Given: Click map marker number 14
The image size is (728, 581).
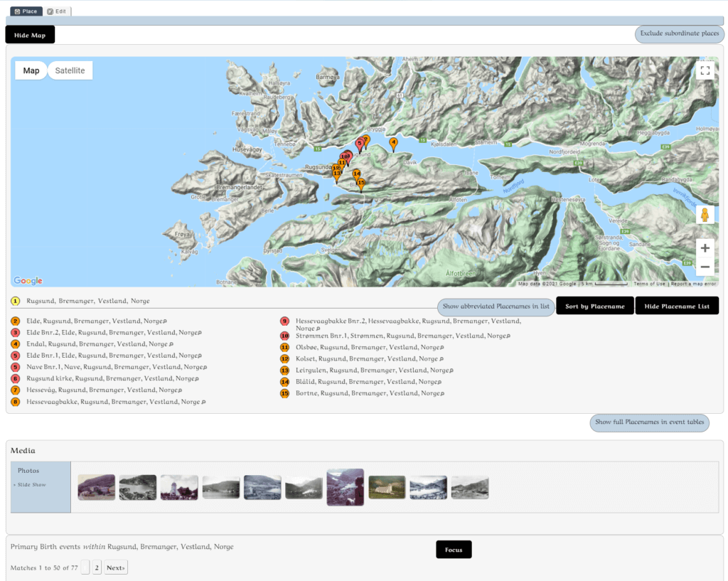Looking at the screenshot, I should (x=357, y=174).
